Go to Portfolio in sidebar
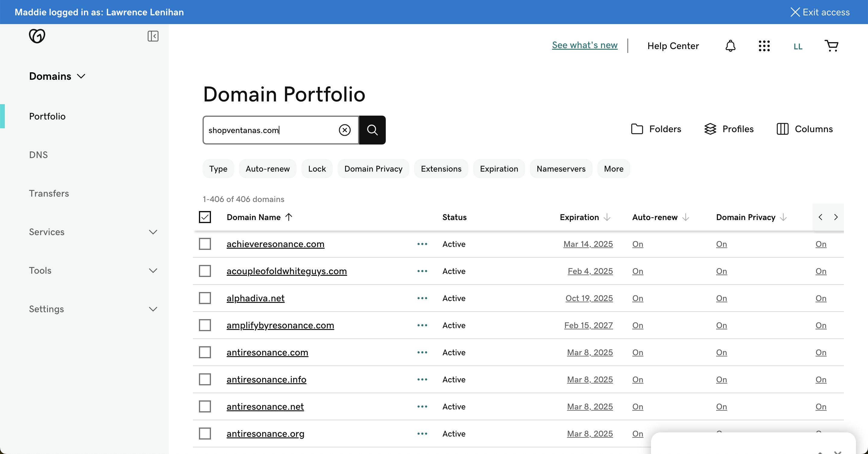This screenshot has width=868, height=454. click(x=47, y=117)
